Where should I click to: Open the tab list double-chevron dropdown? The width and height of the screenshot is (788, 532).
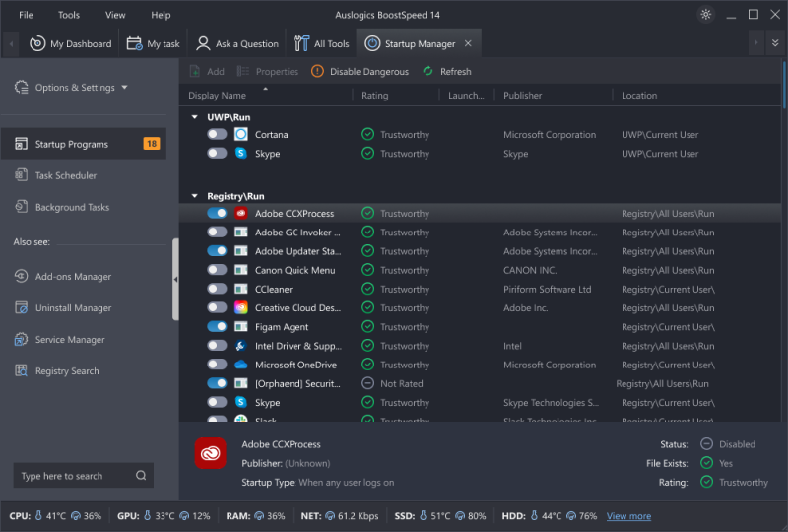click(775, 43)
